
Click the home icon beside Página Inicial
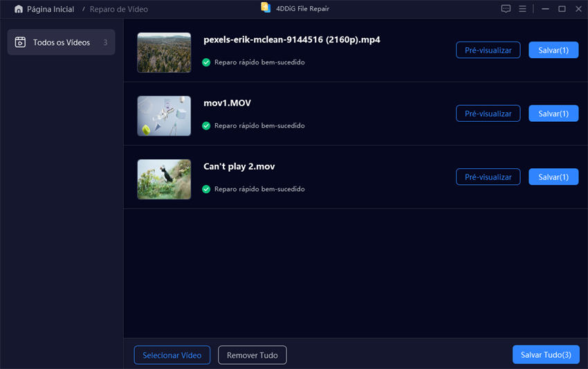(x=19, y=9)
